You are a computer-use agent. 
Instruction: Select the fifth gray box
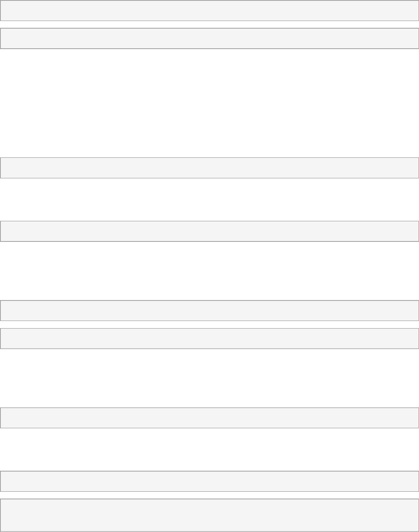tap(209, 310)
